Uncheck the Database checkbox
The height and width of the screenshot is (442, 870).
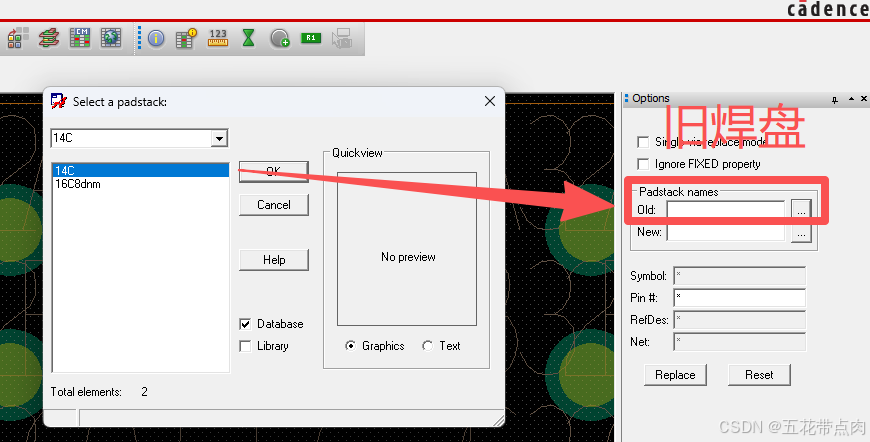[x=245, y=324]
